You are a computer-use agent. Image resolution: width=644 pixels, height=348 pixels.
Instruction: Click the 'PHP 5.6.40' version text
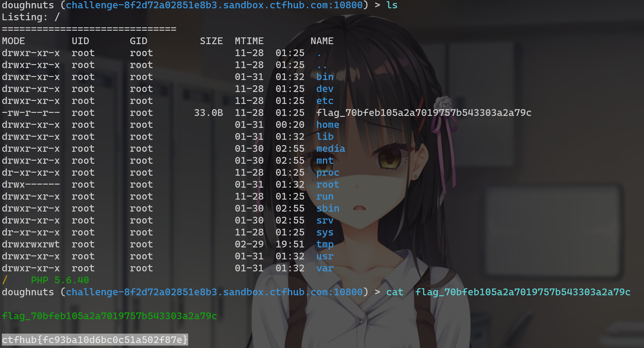coord(60,280)
